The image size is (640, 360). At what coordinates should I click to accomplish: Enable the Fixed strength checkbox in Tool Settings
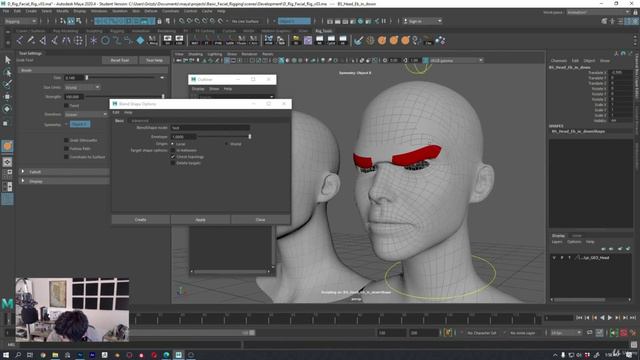(x=67, y=105)
